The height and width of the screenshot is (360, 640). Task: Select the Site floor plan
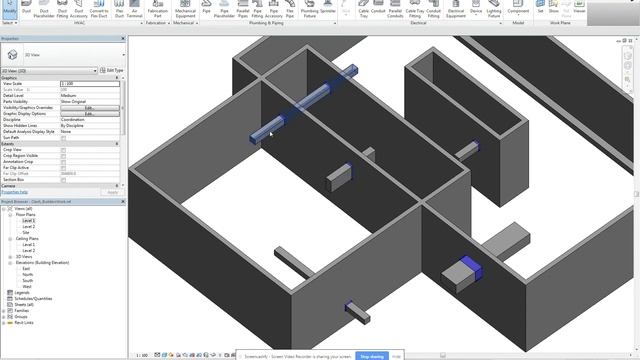(x=26, y=233)
